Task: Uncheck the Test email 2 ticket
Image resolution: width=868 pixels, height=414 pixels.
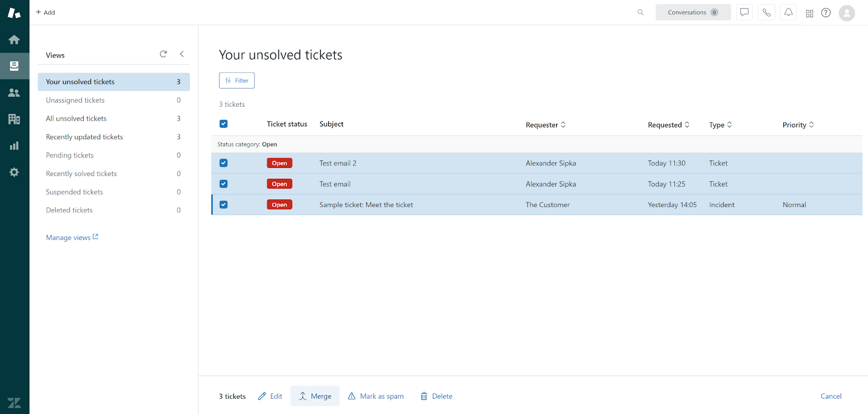Action: (224, 163)
